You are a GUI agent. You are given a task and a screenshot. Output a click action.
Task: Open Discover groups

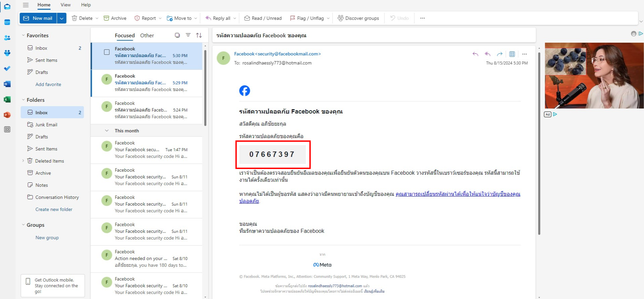[x=358, y=18]
